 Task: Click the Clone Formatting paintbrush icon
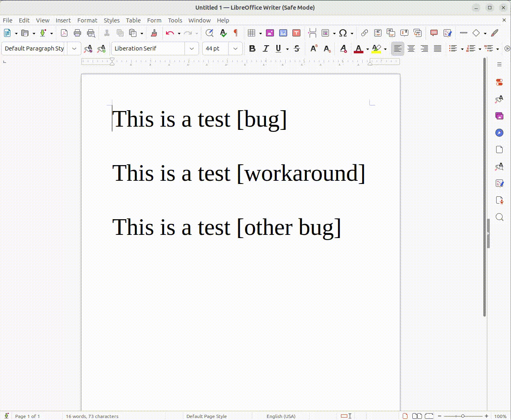(x=154, y=33)
